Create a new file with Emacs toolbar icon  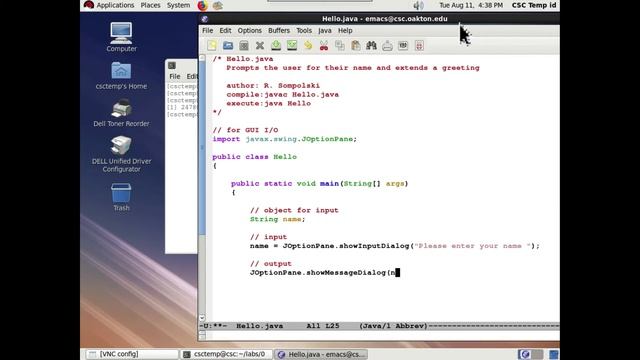tap(212, 46)
